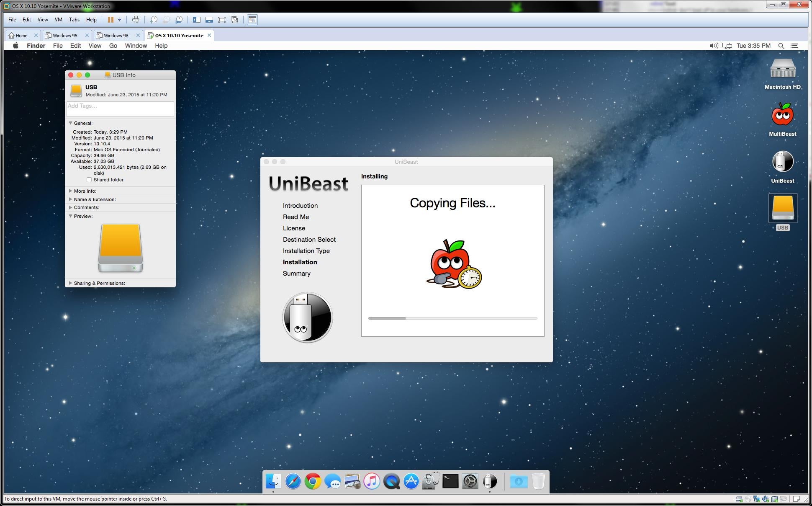812x506 pixels.
Task: Select Macintosh HD desktop icon
Action: click(782, 74)
